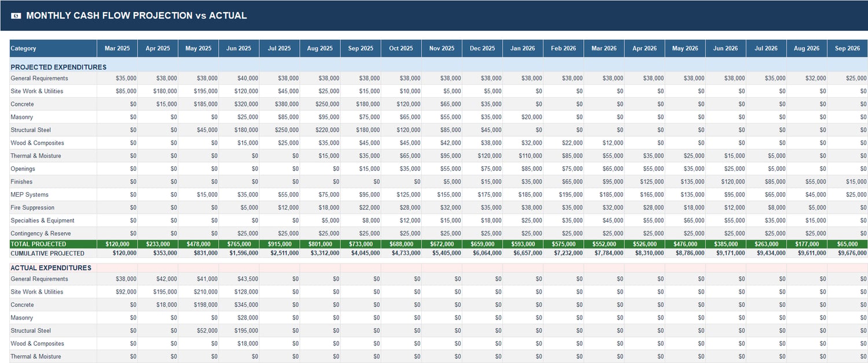Click actual Concrete $198,000 cell for May 2025
The width and height of the screenshot is (868, 363).
(198, 305)
